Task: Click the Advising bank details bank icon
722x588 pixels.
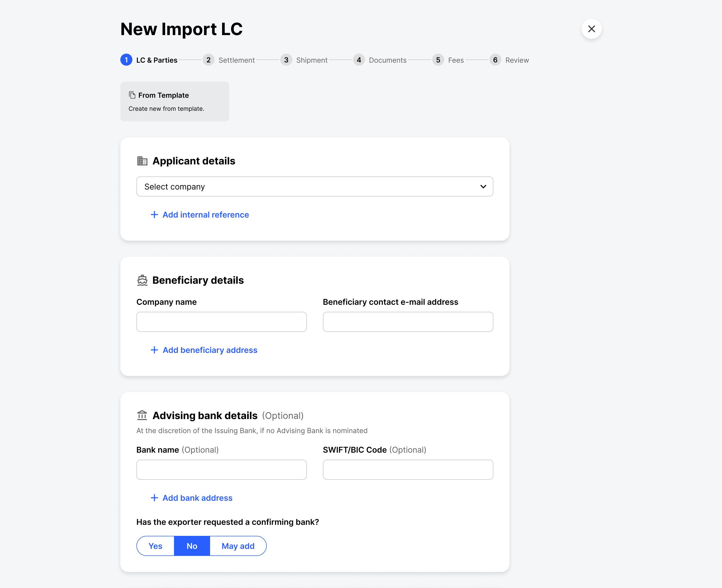Action: coord(142,415)
